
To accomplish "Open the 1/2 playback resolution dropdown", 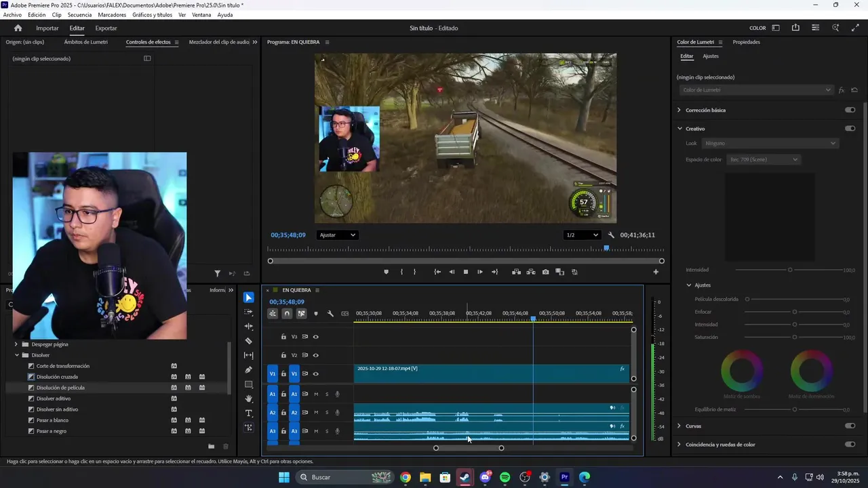I will (x=583, y=235).
